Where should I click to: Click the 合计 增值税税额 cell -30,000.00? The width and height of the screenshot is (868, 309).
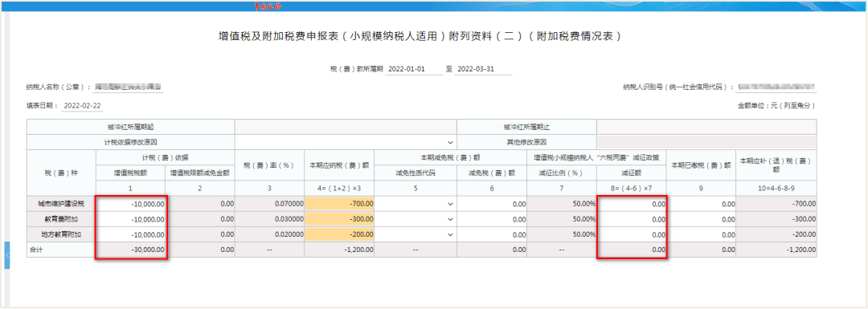pyautogui.click(x=131, y=250)
